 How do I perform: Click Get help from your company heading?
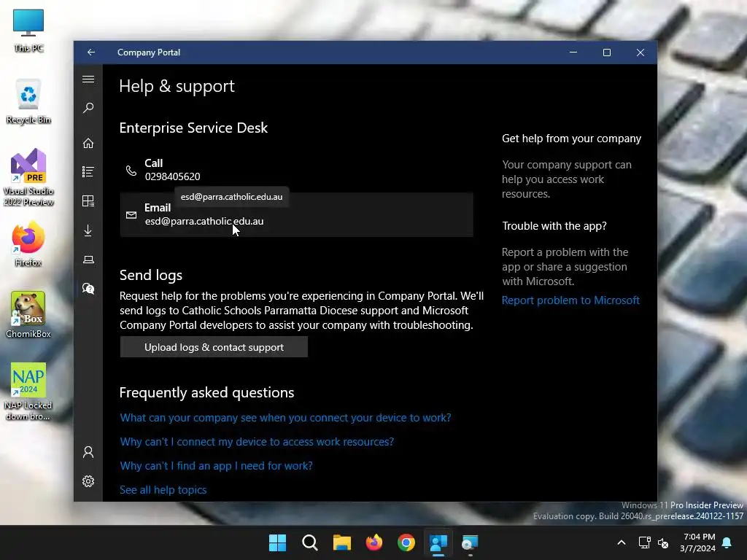[572, 139]
